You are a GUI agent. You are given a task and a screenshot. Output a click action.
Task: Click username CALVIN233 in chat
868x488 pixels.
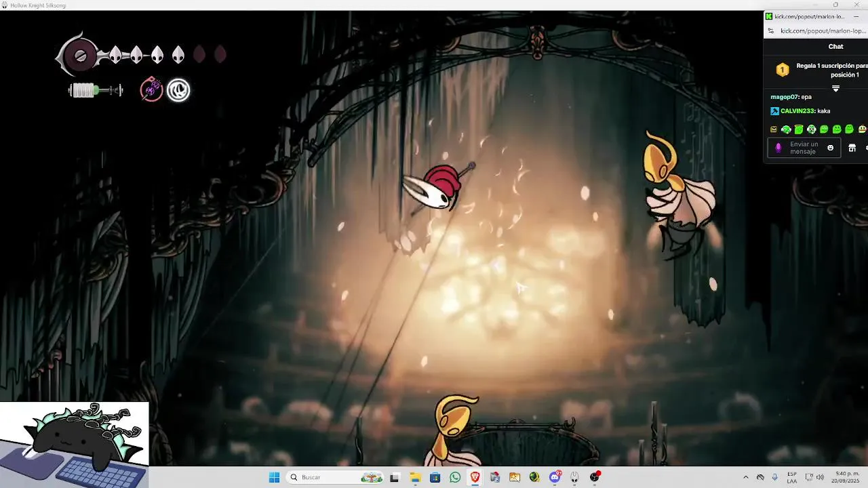[797, 111]
